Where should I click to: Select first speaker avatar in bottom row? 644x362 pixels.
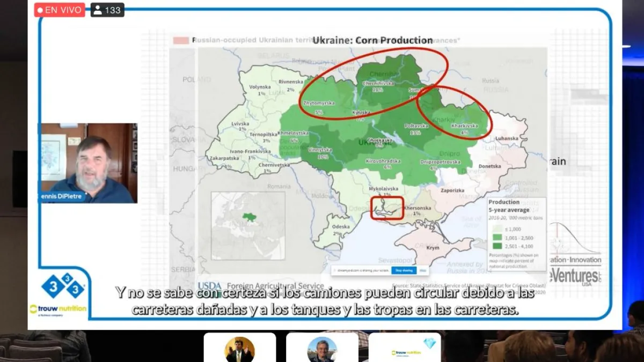[239, 350]
